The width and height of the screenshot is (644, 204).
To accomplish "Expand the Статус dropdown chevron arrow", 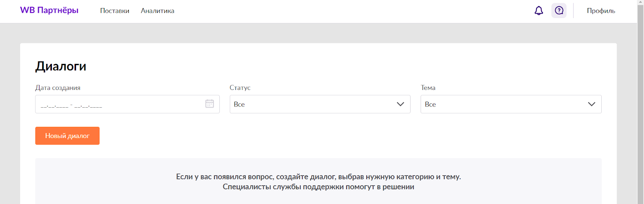I will click(x=400, y=104).
